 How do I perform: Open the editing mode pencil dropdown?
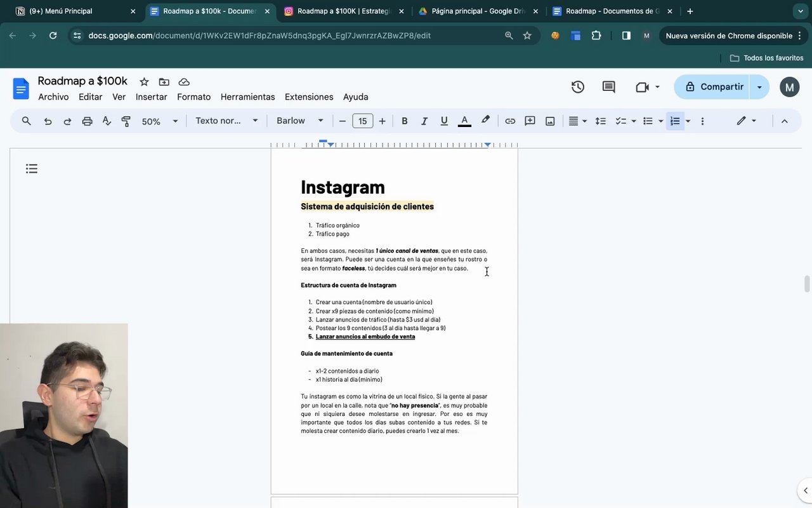746,121
